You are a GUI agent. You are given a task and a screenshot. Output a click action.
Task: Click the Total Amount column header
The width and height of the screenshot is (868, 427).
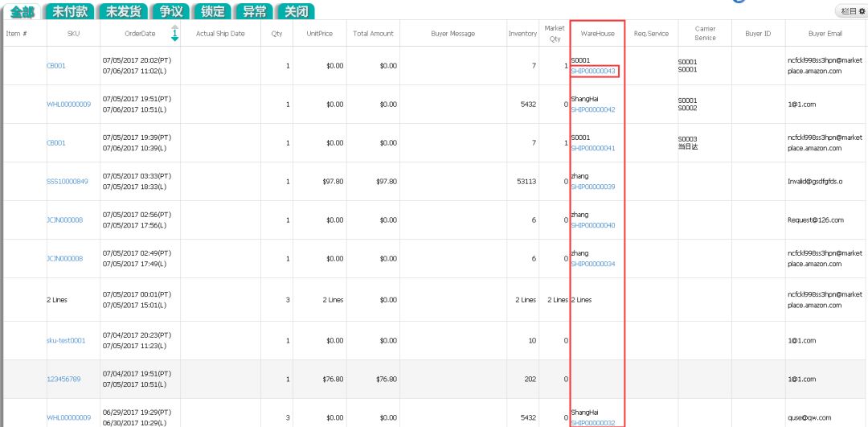pyautogui.click(x=373, y=33)
